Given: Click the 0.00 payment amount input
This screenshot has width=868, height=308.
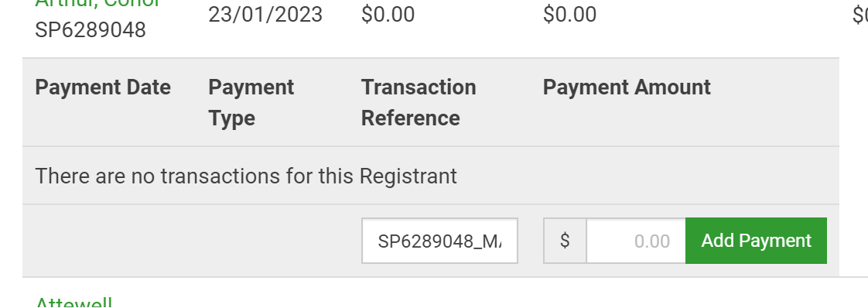Looking at the screenshot, I should pyautogui.click(x=635, y=241).
